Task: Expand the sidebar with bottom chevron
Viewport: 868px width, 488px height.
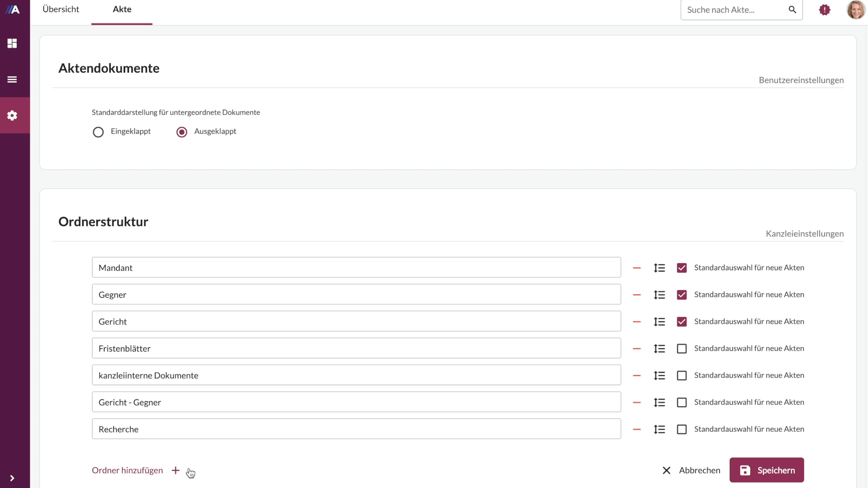Action: (x=12, y=478)
